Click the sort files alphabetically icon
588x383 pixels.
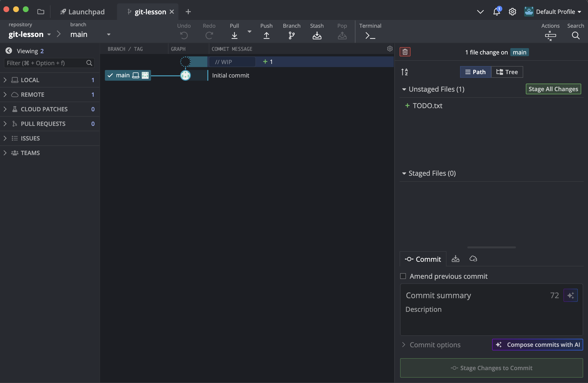click(x=404, y=72)
